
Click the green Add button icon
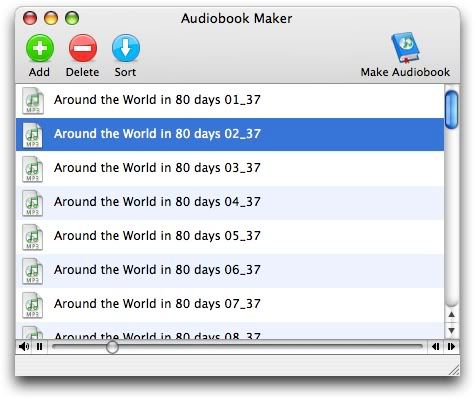coord(40,48)
